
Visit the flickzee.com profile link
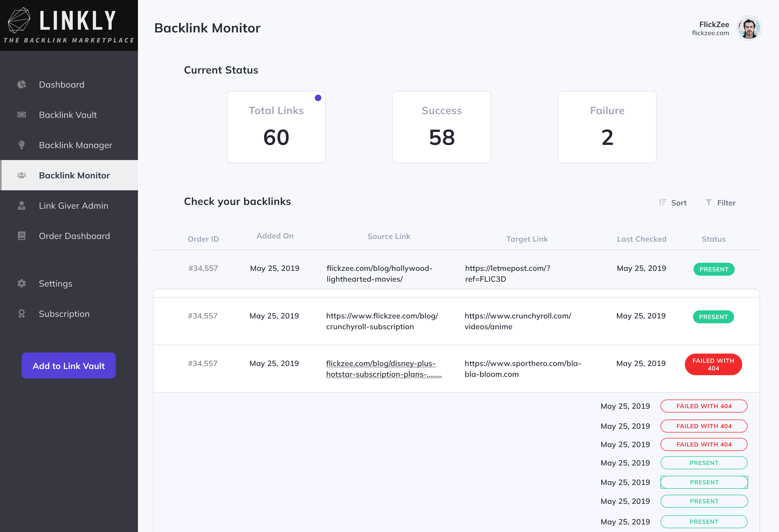pyautogui.click(x=710, y=33)
